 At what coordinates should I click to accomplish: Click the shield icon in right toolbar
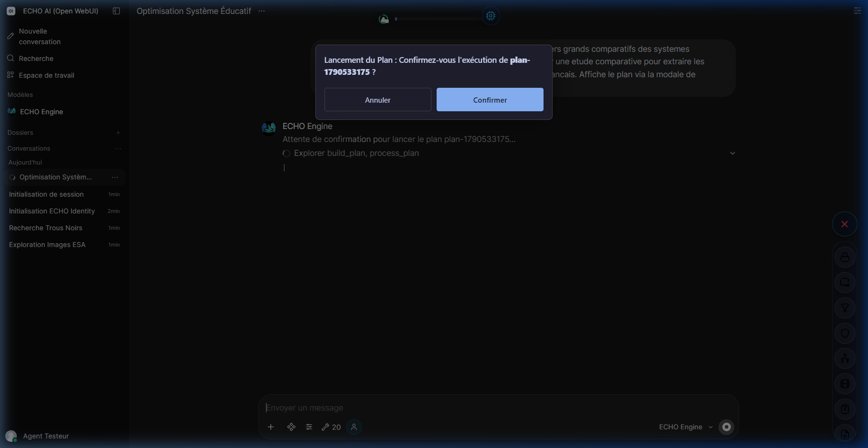click(845, 333)
